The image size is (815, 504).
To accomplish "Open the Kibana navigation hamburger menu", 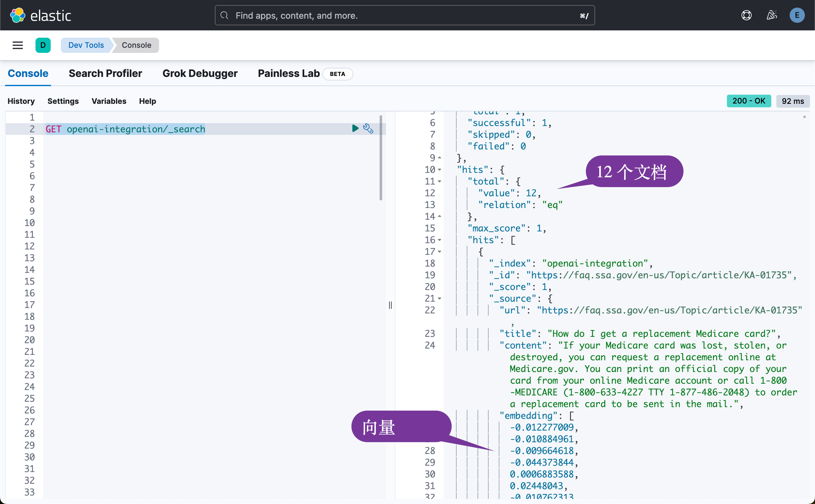I will pyautogui.click(x=17, y=45).
